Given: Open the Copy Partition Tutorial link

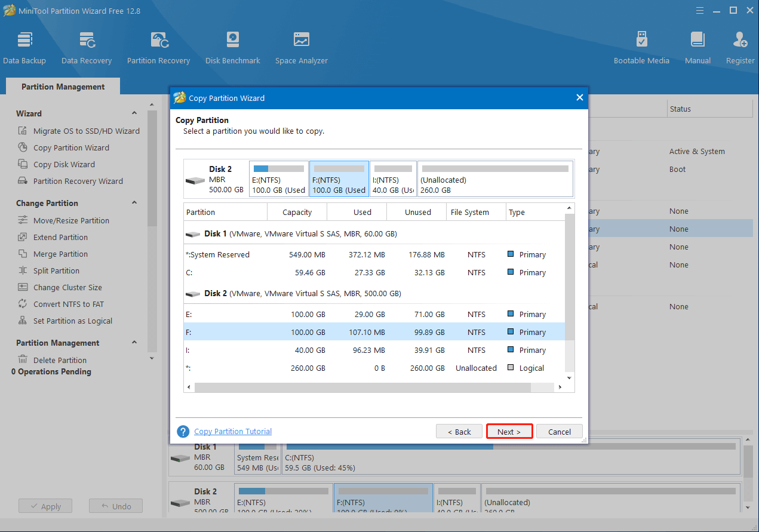Looking at the screenshot, I should coord(232,431).
